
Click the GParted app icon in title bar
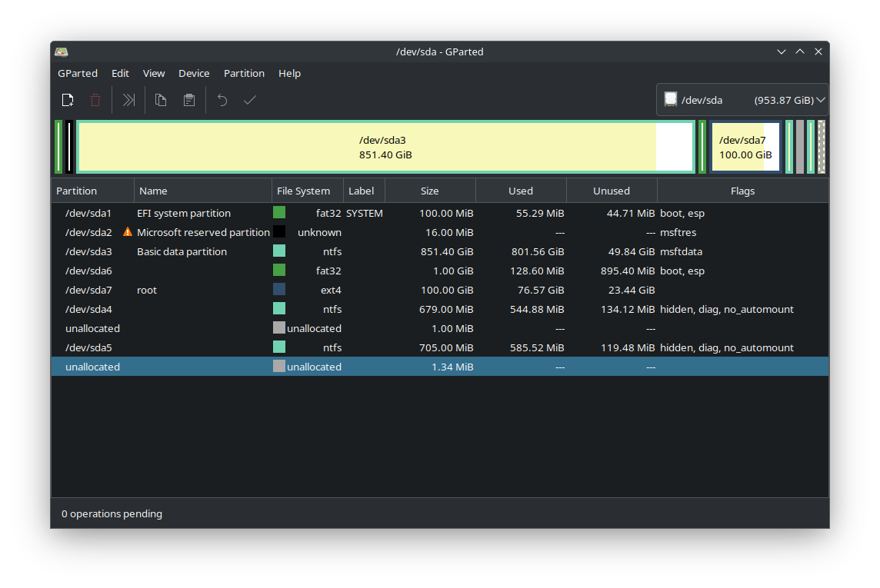[x=62, y=52]
